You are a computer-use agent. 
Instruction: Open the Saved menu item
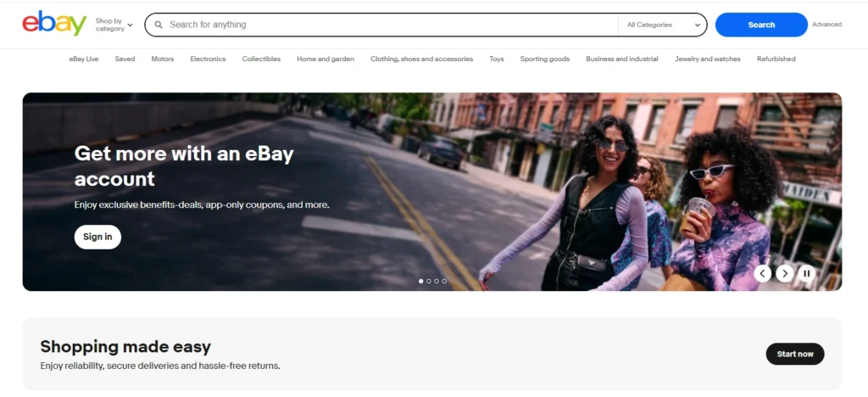coord(125,59)
